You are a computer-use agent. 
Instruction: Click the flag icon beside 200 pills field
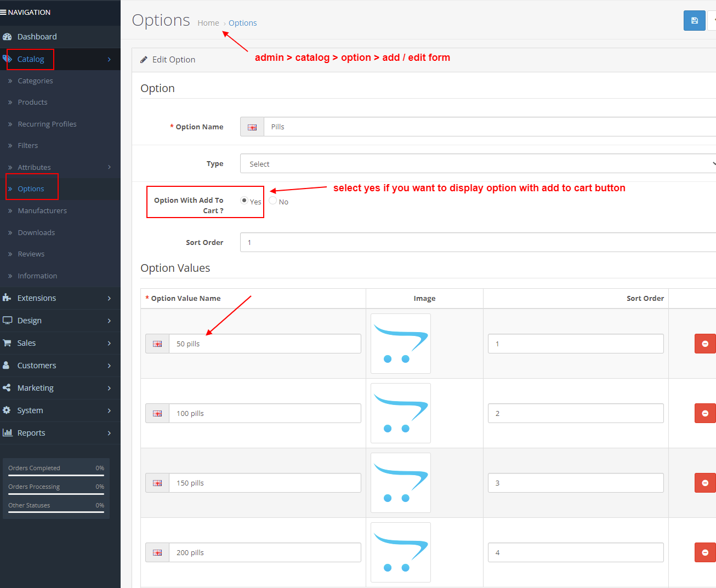click(157, 552)
